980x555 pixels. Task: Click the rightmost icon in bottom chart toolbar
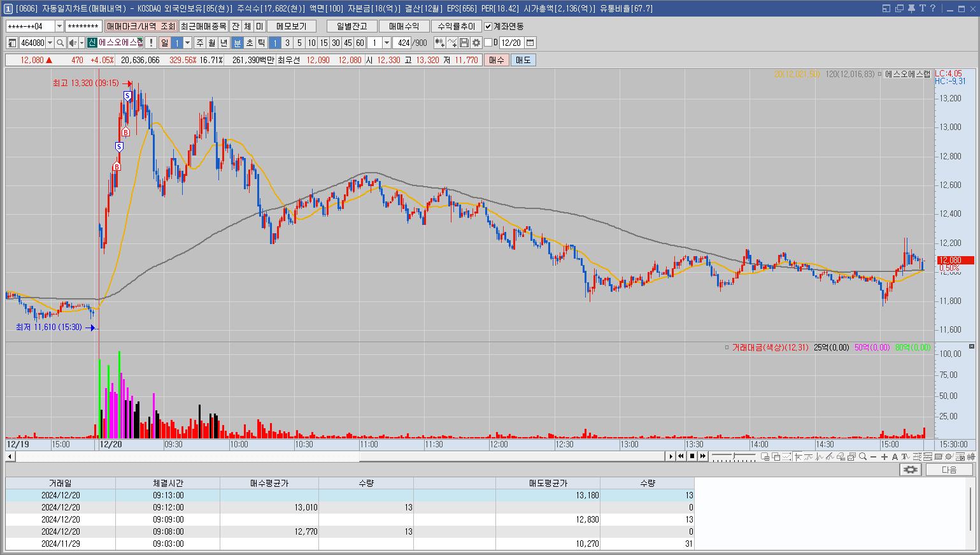pos(971,456)
